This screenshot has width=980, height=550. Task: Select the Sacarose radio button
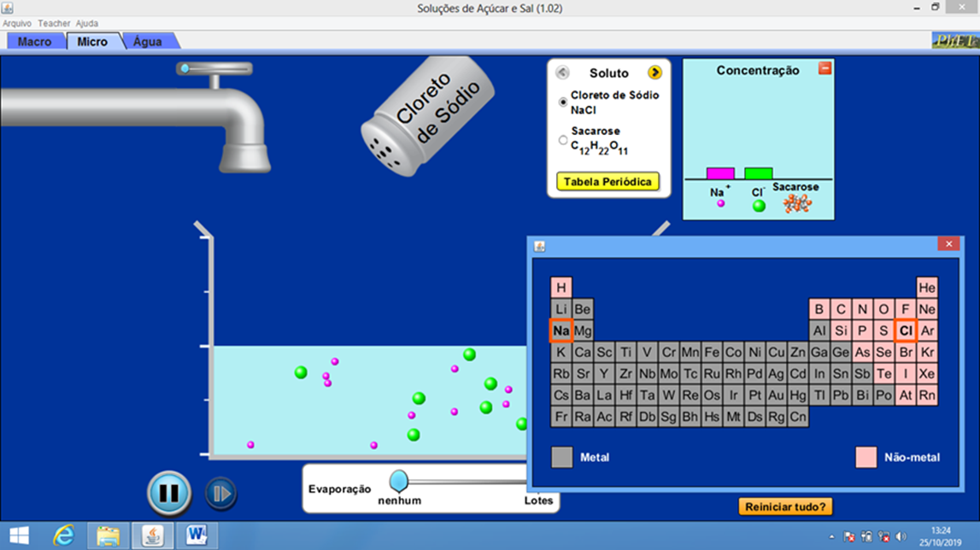coord(563,140)
